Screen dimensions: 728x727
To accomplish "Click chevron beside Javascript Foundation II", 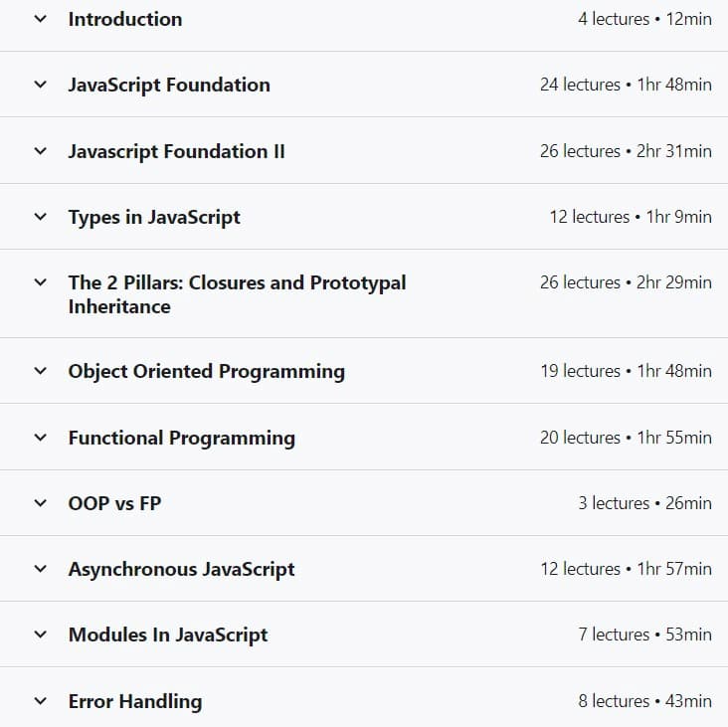I will click(41, 151).
